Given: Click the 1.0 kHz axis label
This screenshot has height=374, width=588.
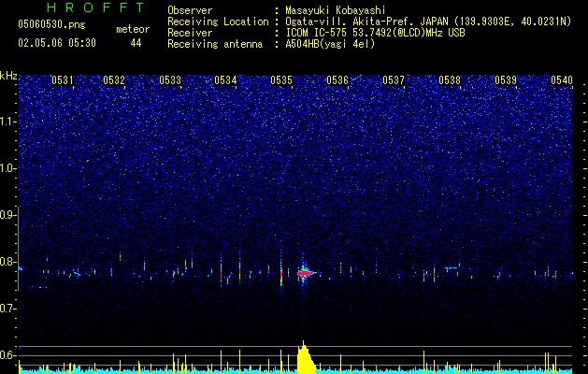Looking at the screenshot, I should click(8, 168).
